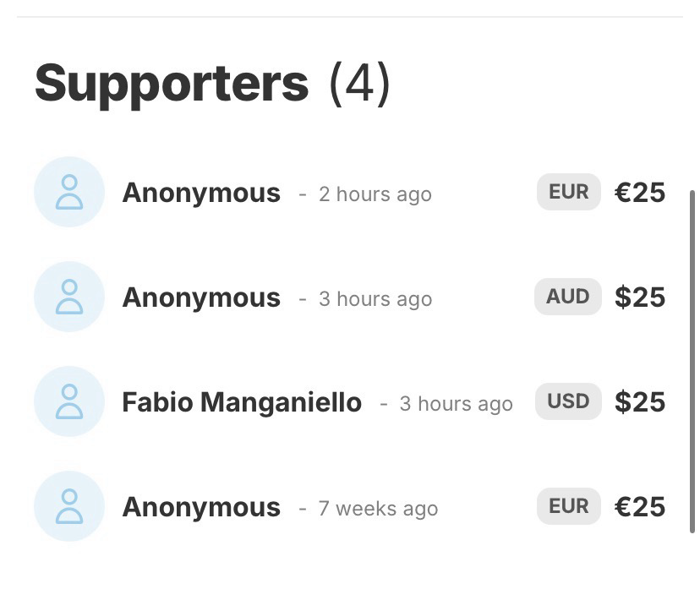Select the USD currency badge
This screenshot has width=700, height=611.
click(567, 401)
